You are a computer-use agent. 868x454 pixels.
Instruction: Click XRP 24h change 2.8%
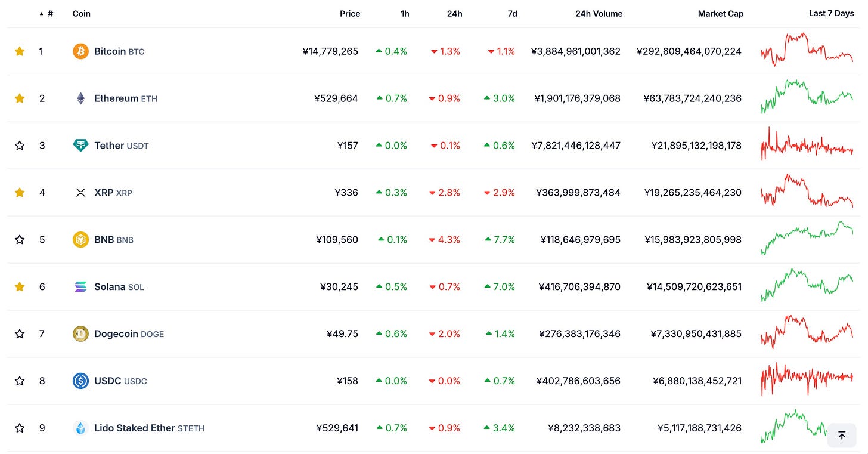445,193
